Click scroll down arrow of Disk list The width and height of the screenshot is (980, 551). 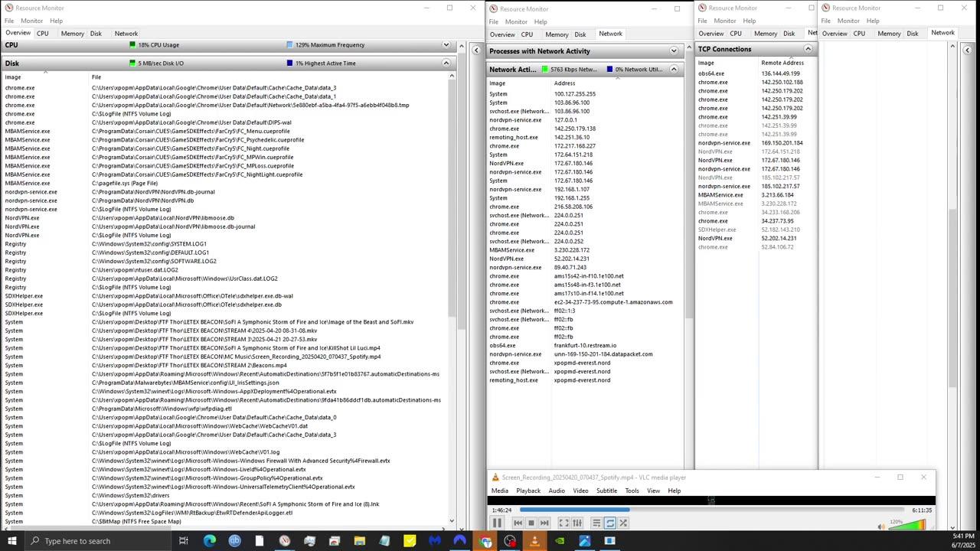click(x=452, y=521)
